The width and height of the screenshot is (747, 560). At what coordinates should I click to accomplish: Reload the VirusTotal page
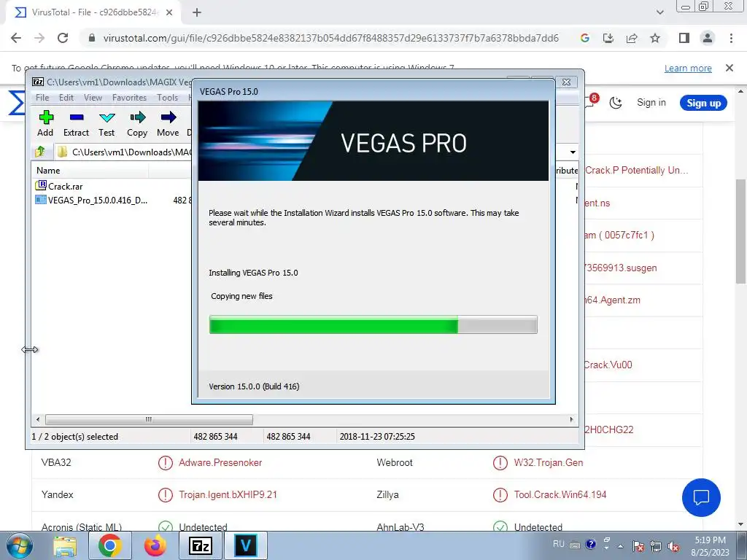[x=63, y=38]
